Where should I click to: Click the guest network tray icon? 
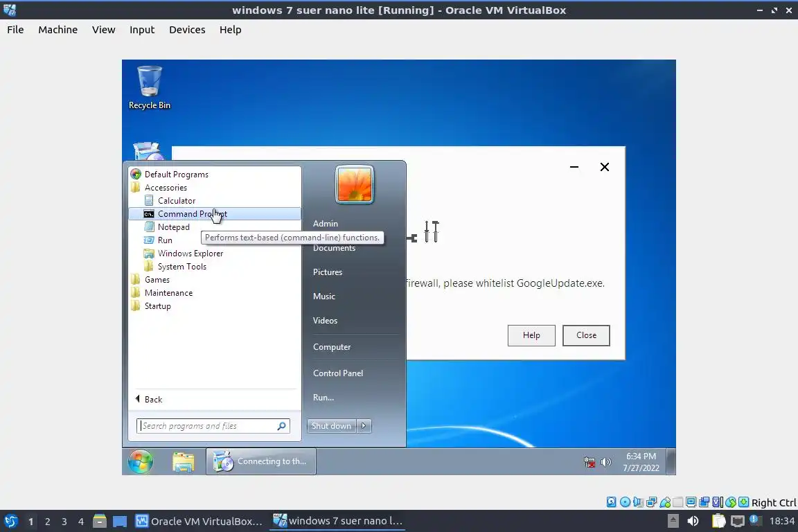(x=589, y=462)
